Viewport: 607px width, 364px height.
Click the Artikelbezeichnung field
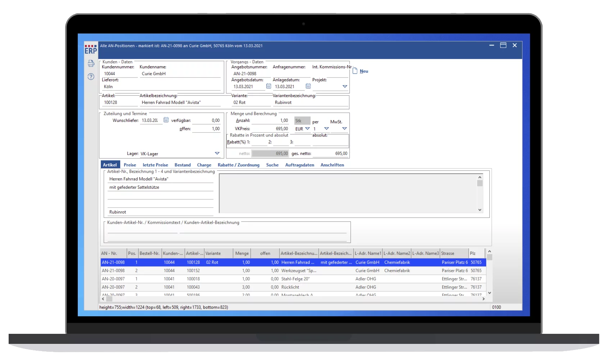coord(180,102)
